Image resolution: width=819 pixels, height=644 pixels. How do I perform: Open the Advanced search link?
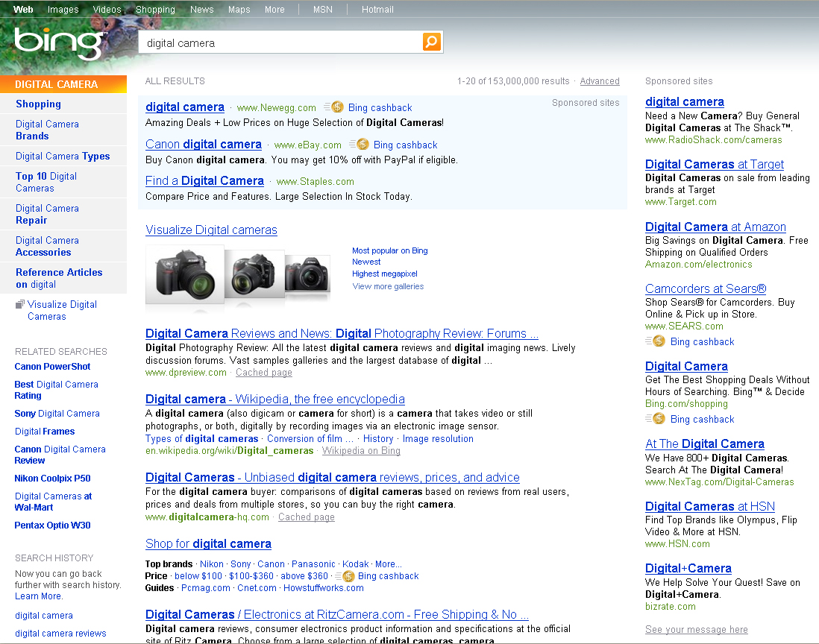600,81
